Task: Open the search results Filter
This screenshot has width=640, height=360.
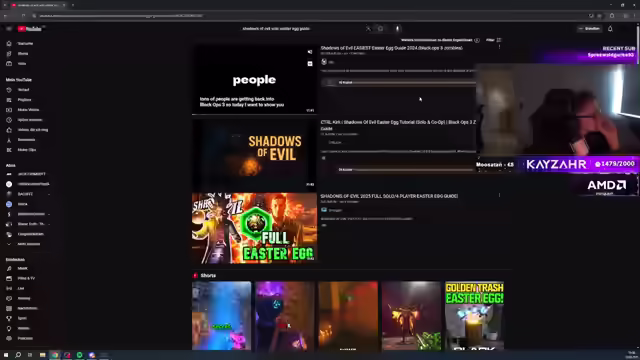Action: point(493,40)
